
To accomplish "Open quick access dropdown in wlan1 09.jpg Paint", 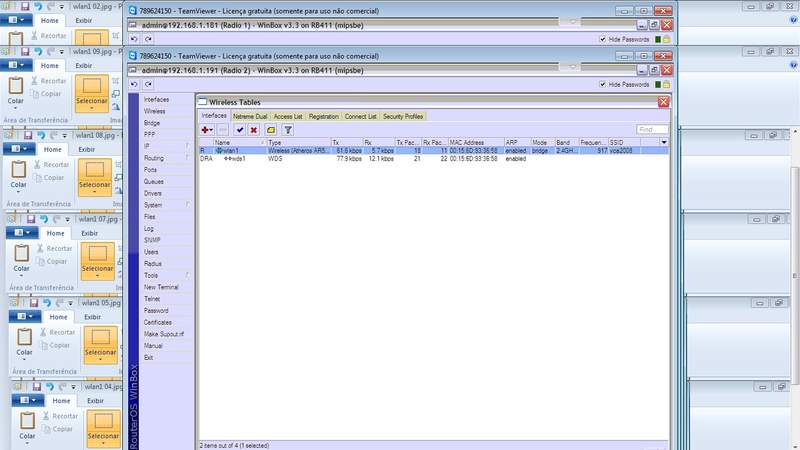I will point(62,52).
